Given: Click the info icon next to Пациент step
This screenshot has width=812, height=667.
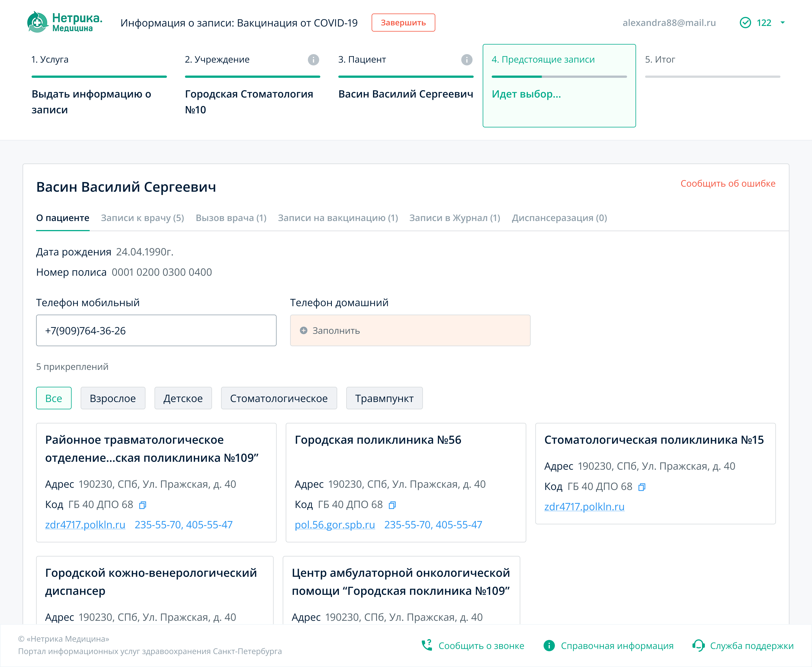Looking at the screenshot, I should click(467, 59).
